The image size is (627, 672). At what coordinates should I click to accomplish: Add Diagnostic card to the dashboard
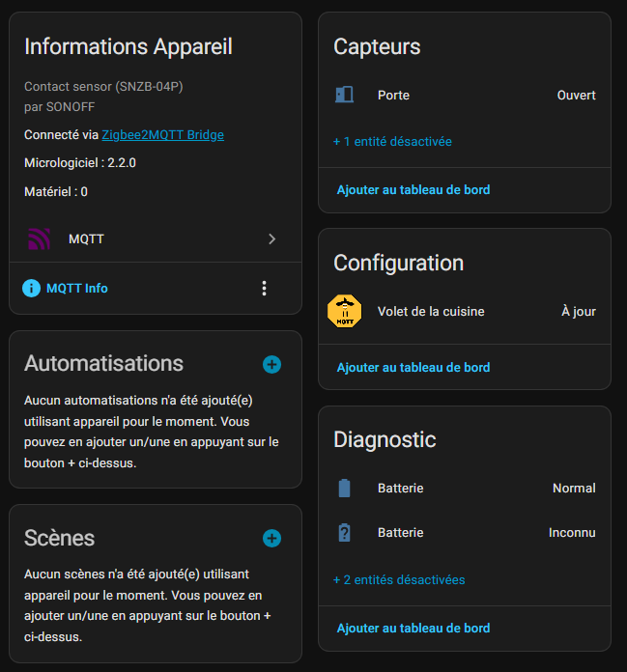coord(413,629)
